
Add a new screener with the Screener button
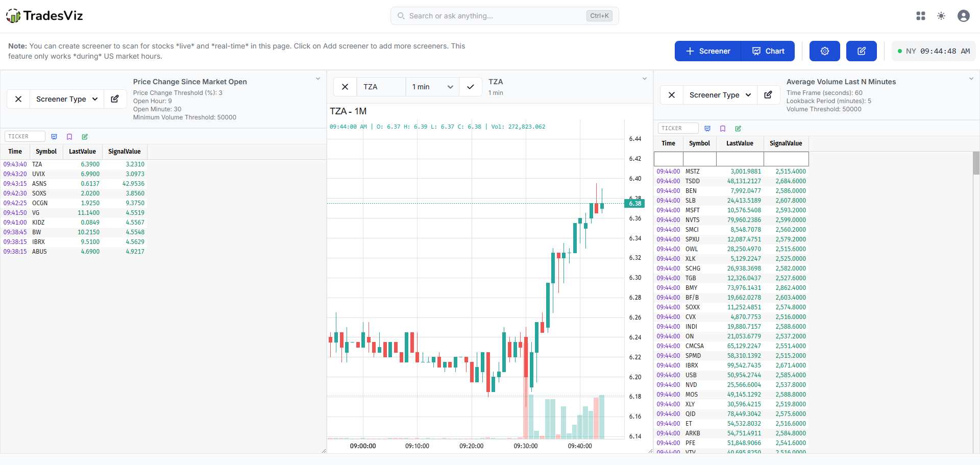707,51
